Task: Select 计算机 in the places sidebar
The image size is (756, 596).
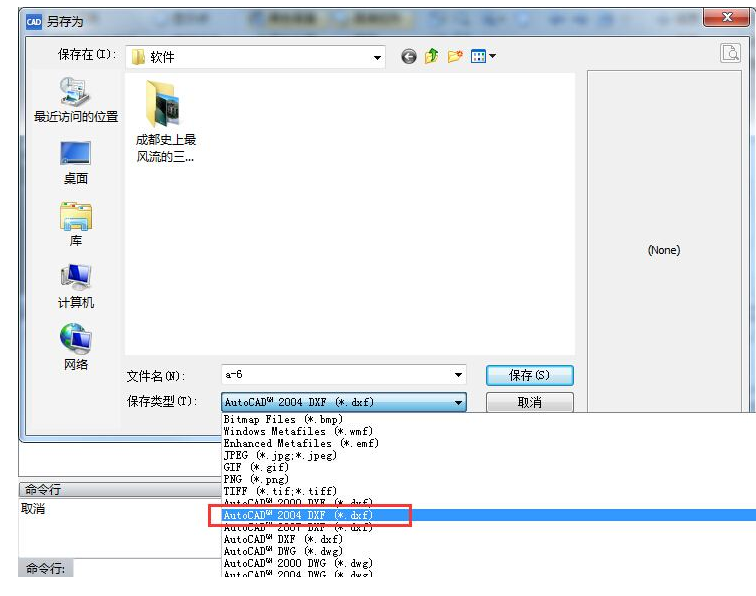Action: point(76,287)
